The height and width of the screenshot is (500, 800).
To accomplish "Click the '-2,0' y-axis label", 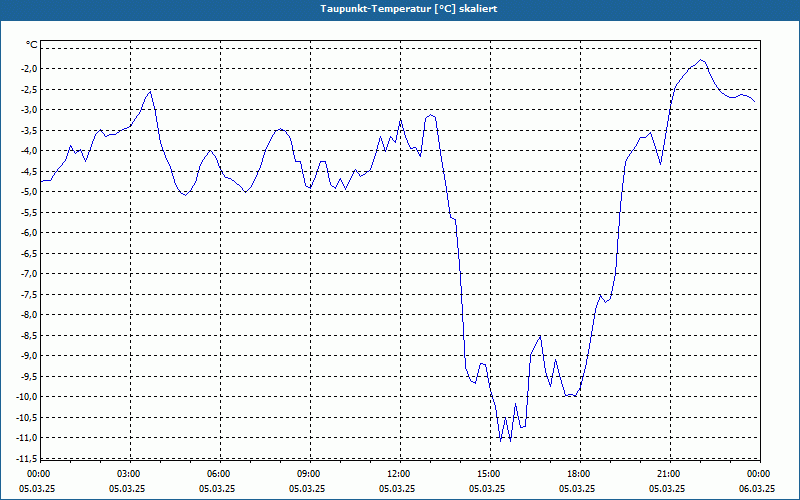I will [29, 68].
